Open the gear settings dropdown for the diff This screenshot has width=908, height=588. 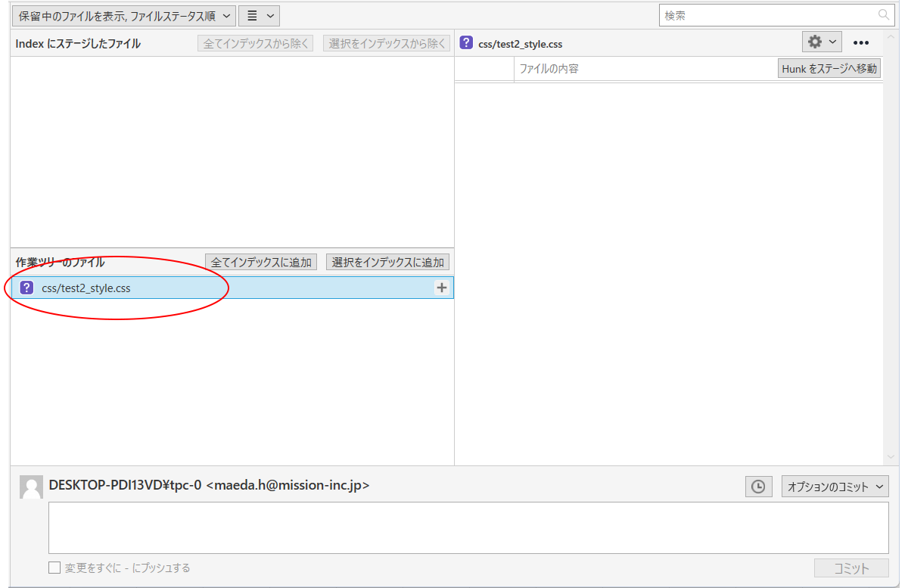[821, 42]
